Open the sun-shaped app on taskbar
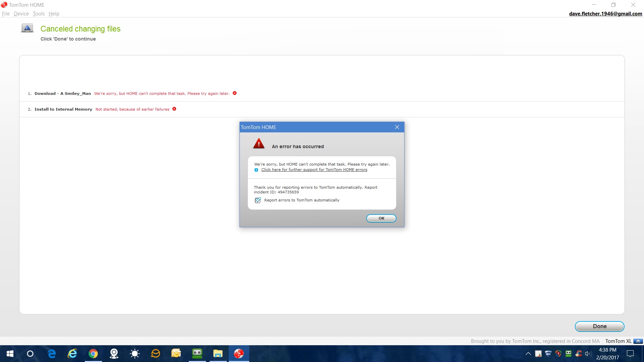 pyautogui.click(x=135, y=354)
